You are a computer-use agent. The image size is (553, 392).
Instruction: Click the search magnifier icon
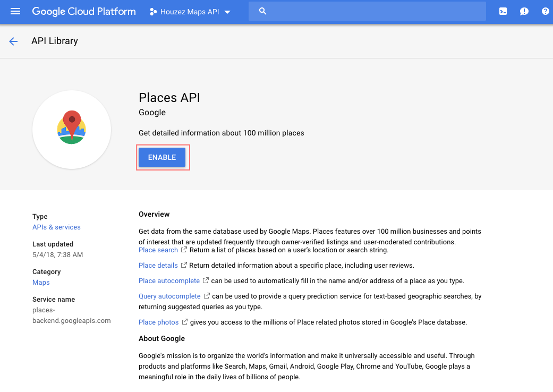coord(262,11)
